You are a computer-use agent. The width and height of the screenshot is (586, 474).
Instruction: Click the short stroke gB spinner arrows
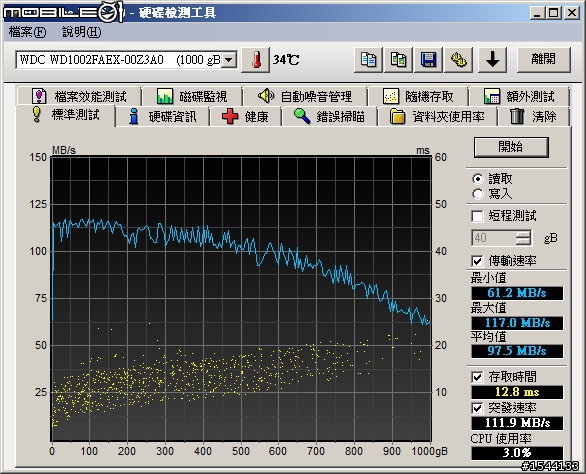click(x=524, y=238)
